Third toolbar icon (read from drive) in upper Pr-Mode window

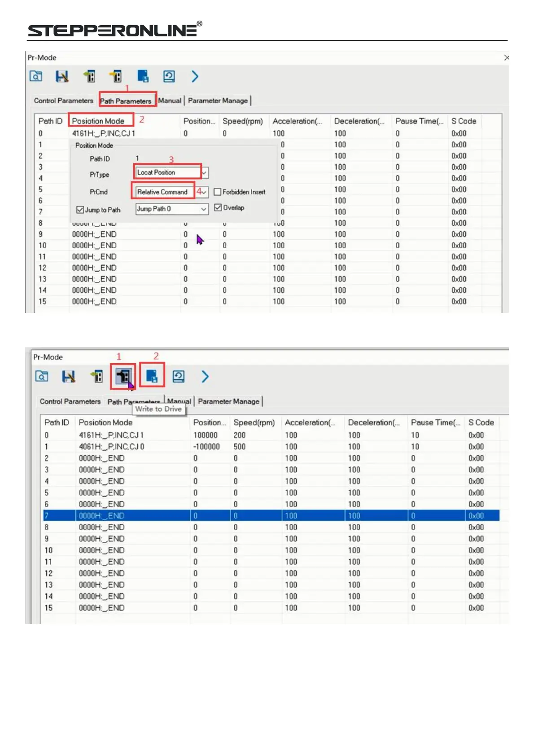89,76
